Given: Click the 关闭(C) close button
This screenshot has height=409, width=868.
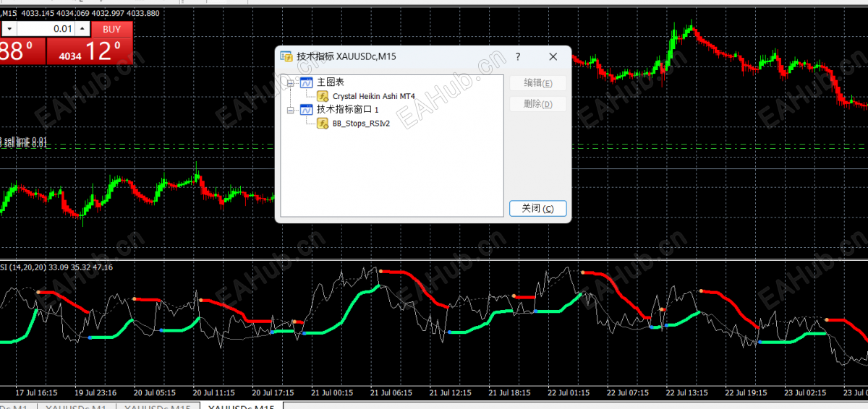Looking at the screenshot, I should pyautogui.click(x=538, y=208).
